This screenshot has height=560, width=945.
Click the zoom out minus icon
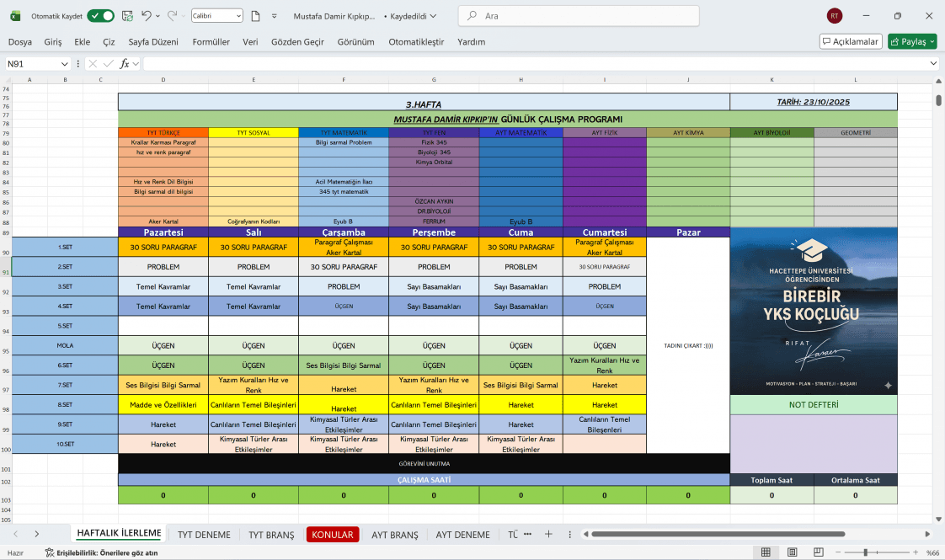pos(838,552)
